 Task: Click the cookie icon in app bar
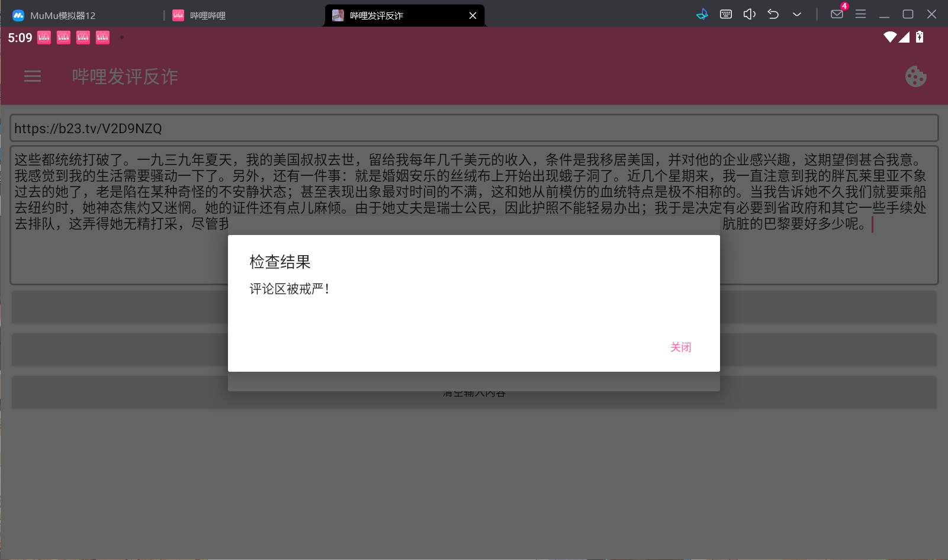point(915,76)
